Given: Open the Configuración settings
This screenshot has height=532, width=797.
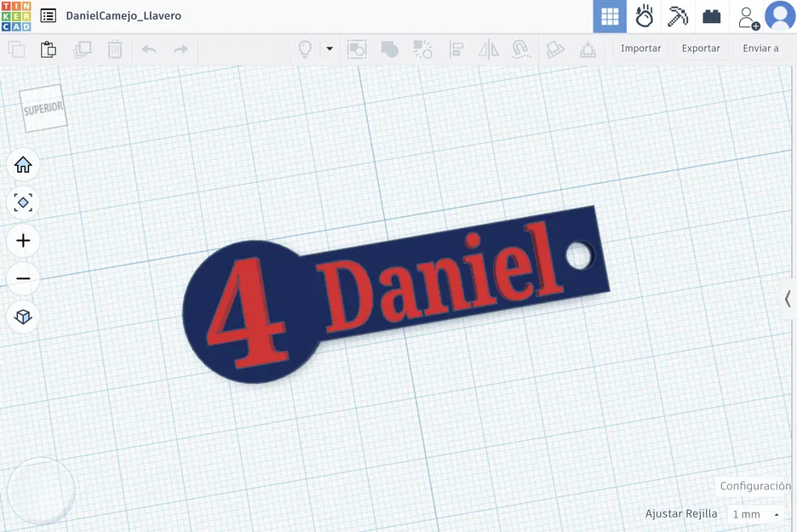Looking at the screenshot, I should tap(755, 486).
